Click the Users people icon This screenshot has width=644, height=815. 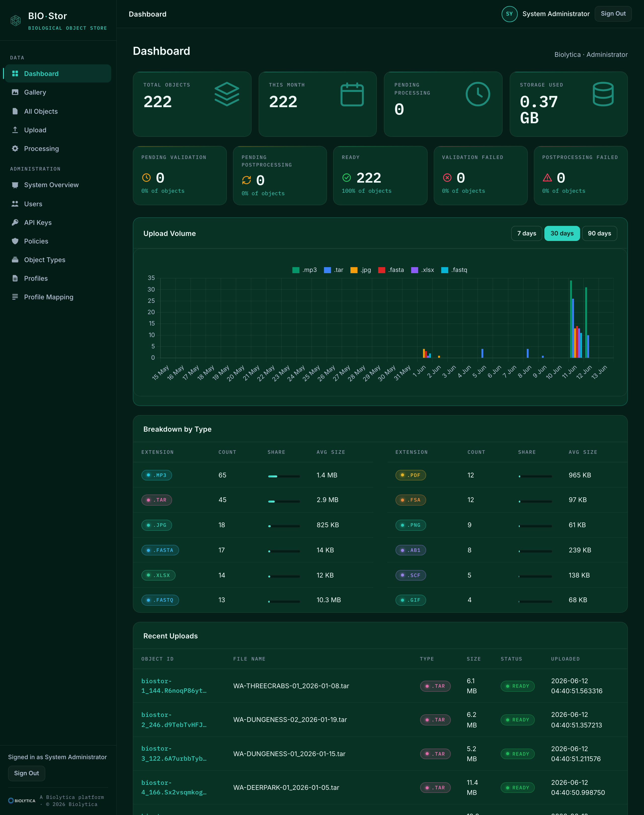pyautogui.click(x=15, y=204)
